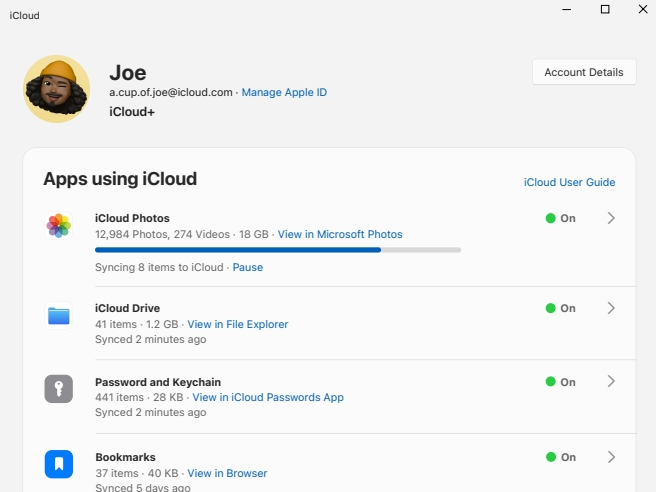Select the iCloud Photos title
The height and width of the screenshot is (492, 656).
[x=132, y=218]
